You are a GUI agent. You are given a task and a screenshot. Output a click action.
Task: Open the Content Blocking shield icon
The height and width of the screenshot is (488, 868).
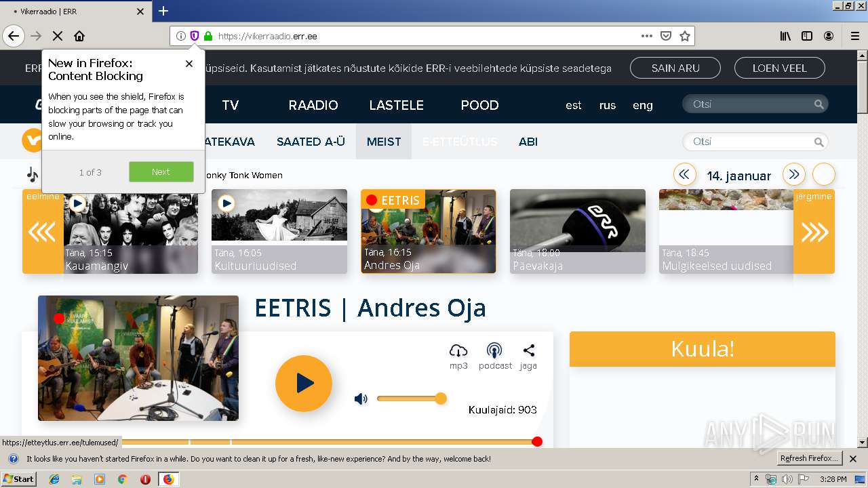tap(195, 36)
